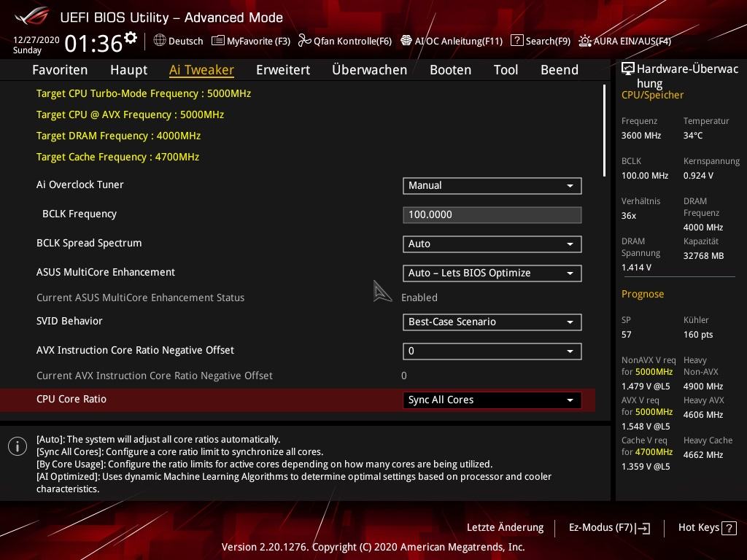The image size is (747, 560).
Task: Open the Beend tab
Action: (560, 69)
